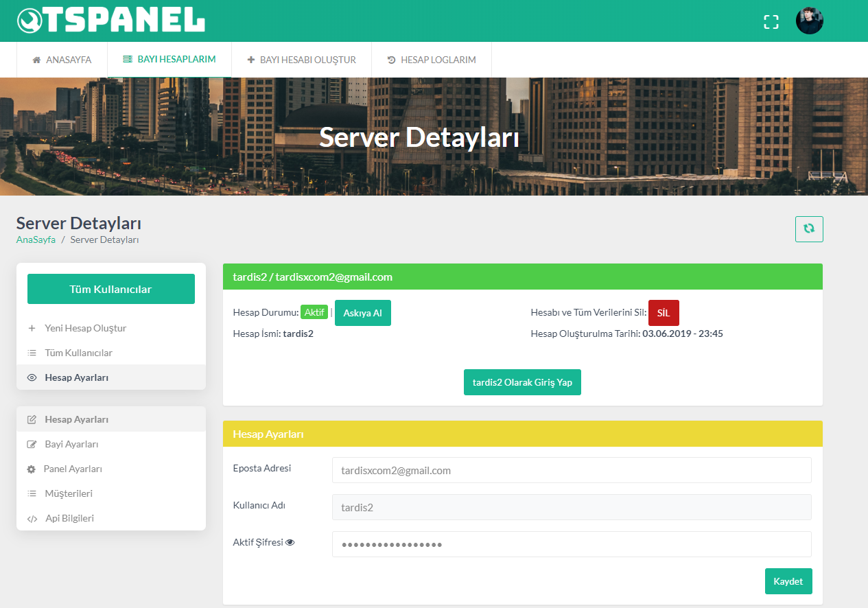
Task: Click list icon beside Tüm Kullanıcılar
Action: point(32,353)
